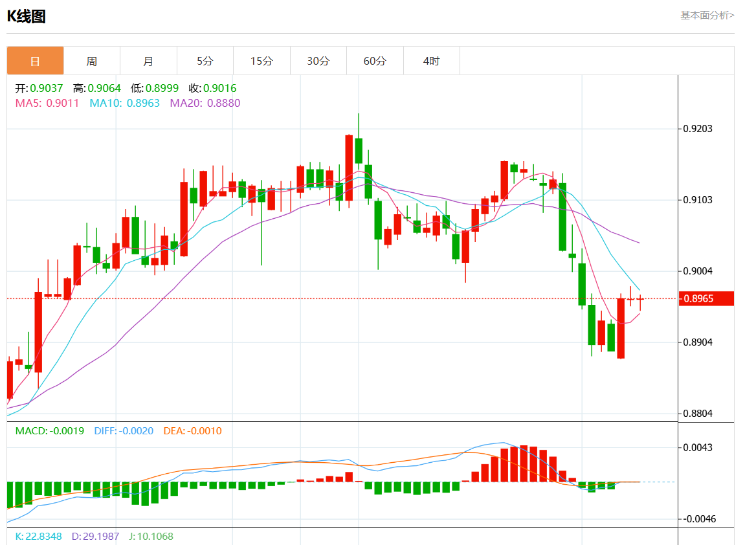Screen dimensions: 756x545
Task: Switch to the 周 weekly tab
Action: coord(92,61)
